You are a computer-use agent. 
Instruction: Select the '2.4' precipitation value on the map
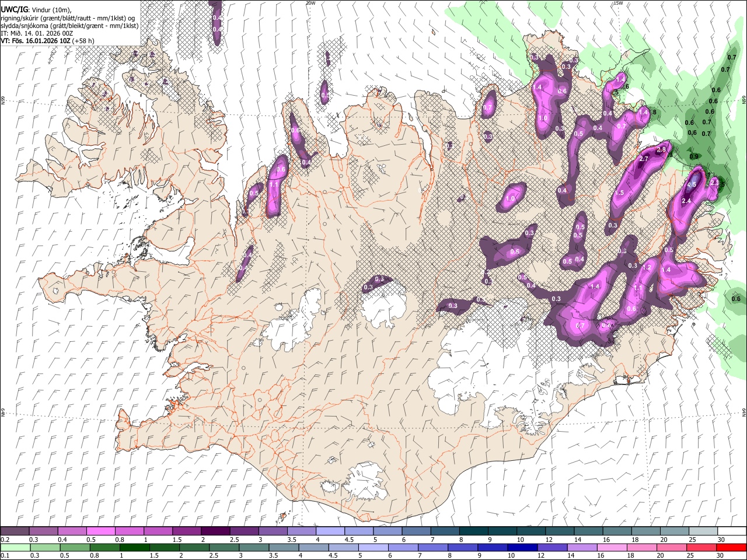pyautogui.click(x=686, y=201)
